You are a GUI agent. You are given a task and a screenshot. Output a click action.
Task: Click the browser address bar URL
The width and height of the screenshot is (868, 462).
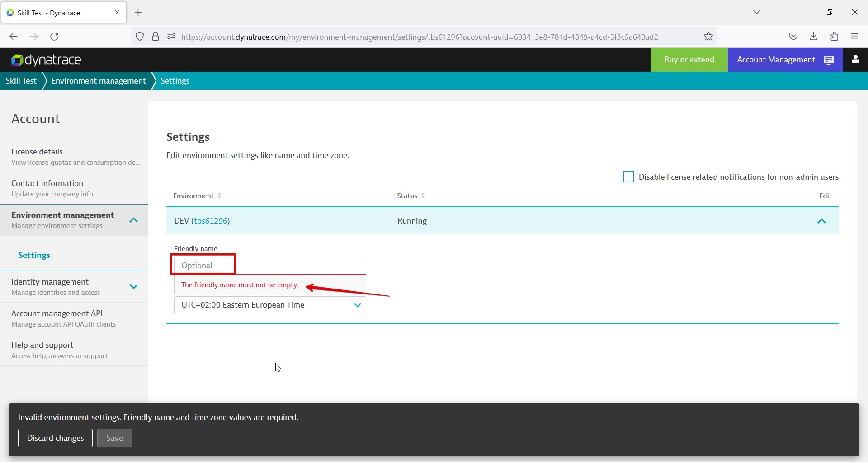pyautogui.click(x=420, y=37)
